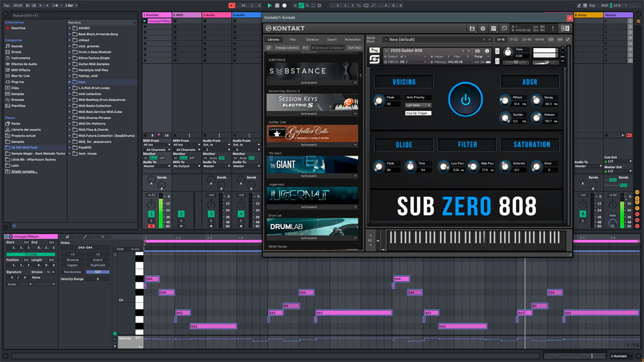Adjust the Attack knob in ADSR
The height and width of the screenshot is (362, 644).
505,100
